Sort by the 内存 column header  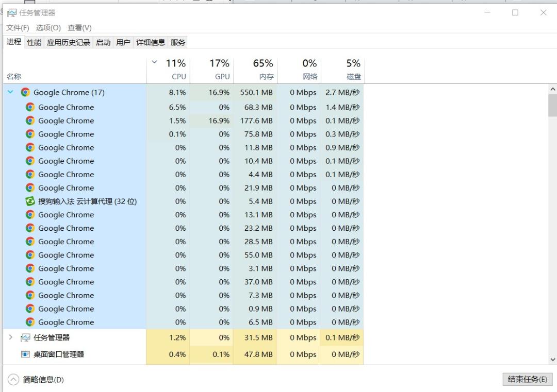coord(255,71)
